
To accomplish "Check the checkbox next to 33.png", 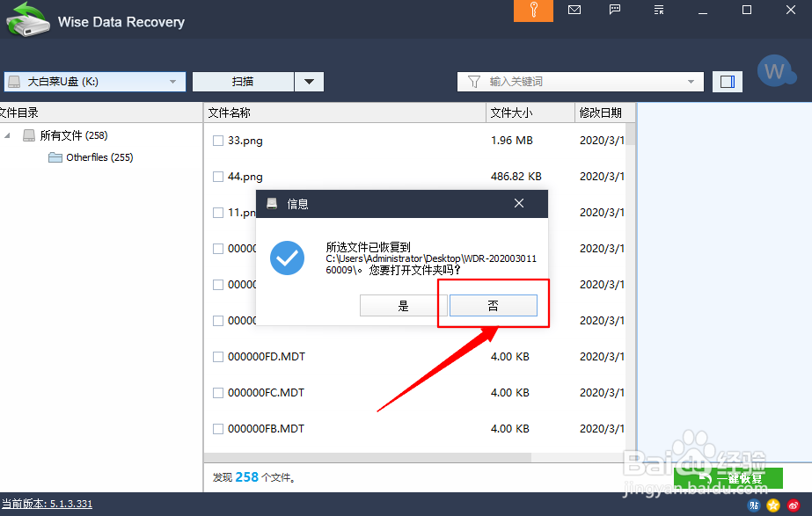I will 216,140.
